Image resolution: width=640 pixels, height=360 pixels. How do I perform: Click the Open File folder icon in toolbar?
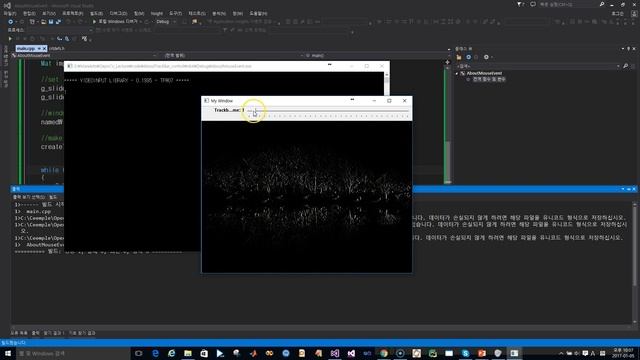pyautogui.click(x=43, y=22)
